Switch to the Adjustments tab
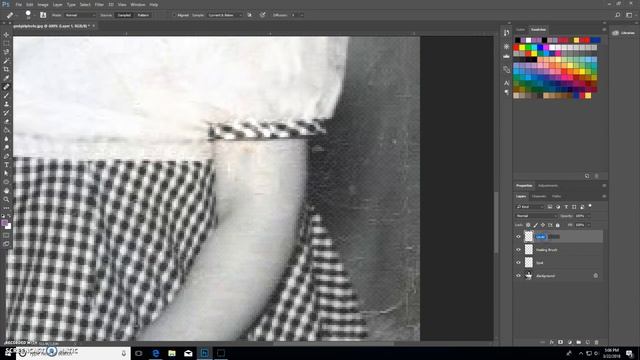 point(548,186)
